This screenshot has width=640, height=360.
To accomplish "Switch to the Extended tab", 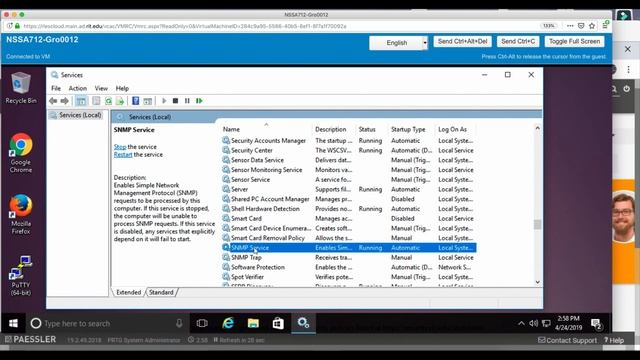I will (129, 292).
